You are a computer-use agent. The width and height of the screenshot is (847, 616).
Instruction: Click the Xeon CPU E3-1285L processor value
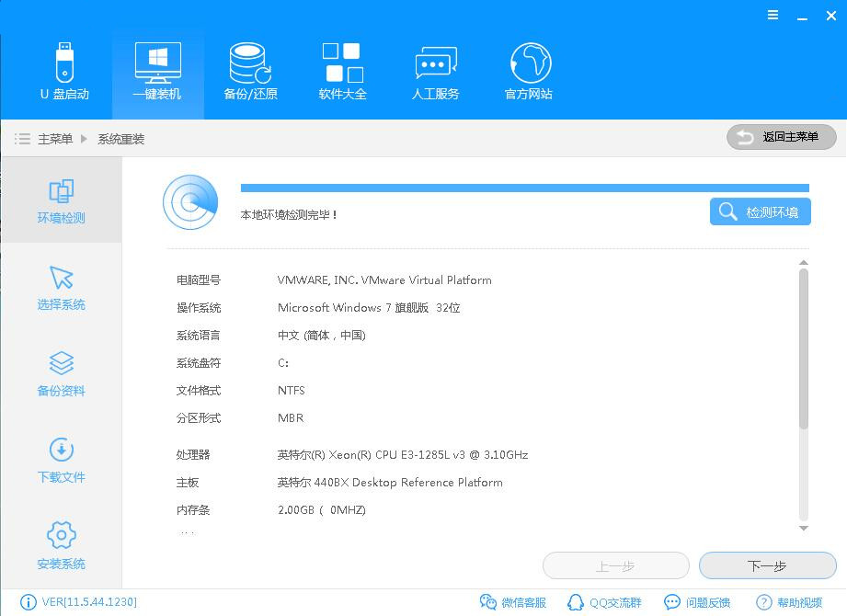403,454
